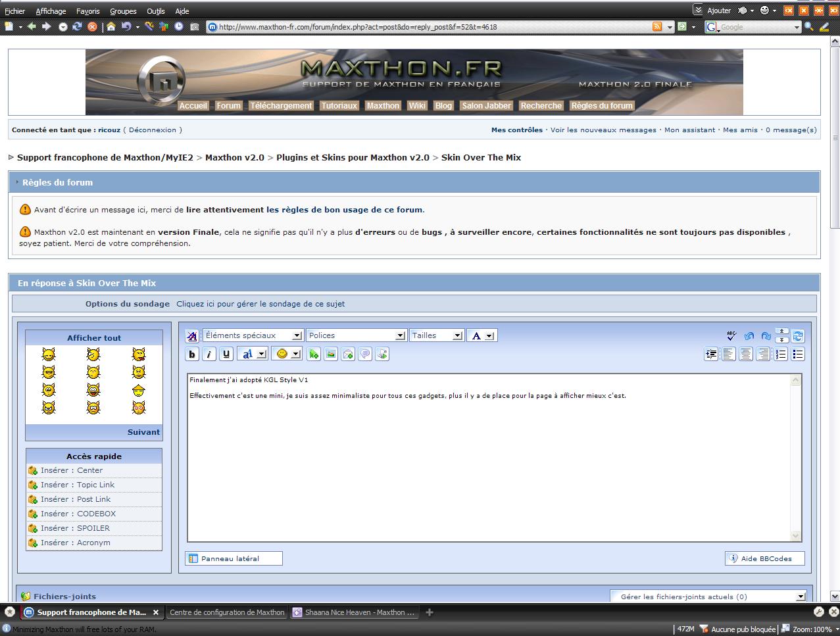Click the insert link icon
The image size is (840, 636).
point(314,354)
